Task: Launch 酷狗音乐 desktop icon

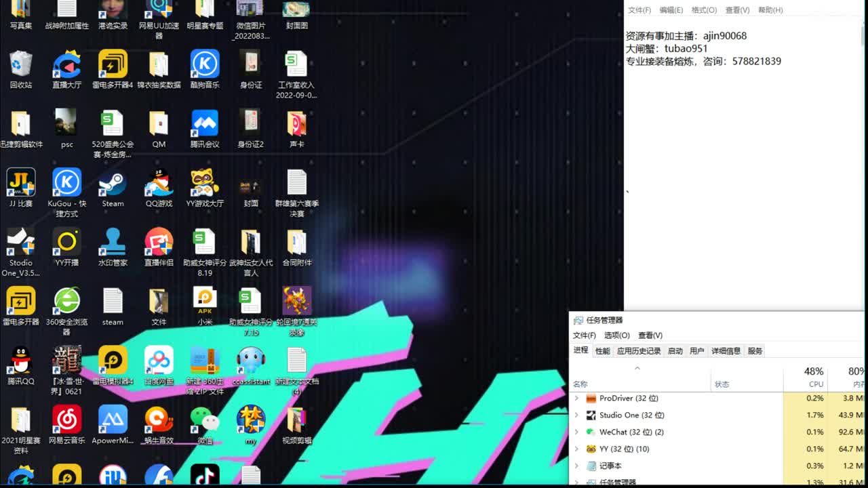Action: pos(205,70)
